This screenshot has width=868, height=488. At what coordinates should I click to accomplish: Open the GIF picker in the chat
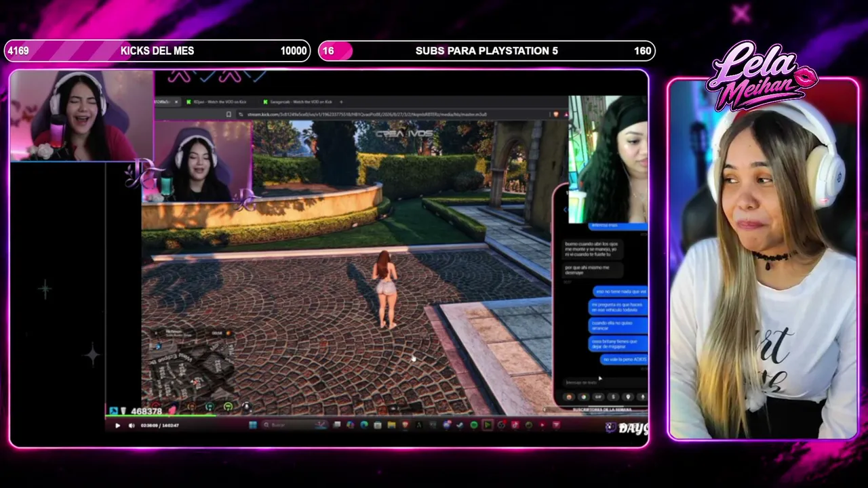pyautogui.click(x=599, y=397)
